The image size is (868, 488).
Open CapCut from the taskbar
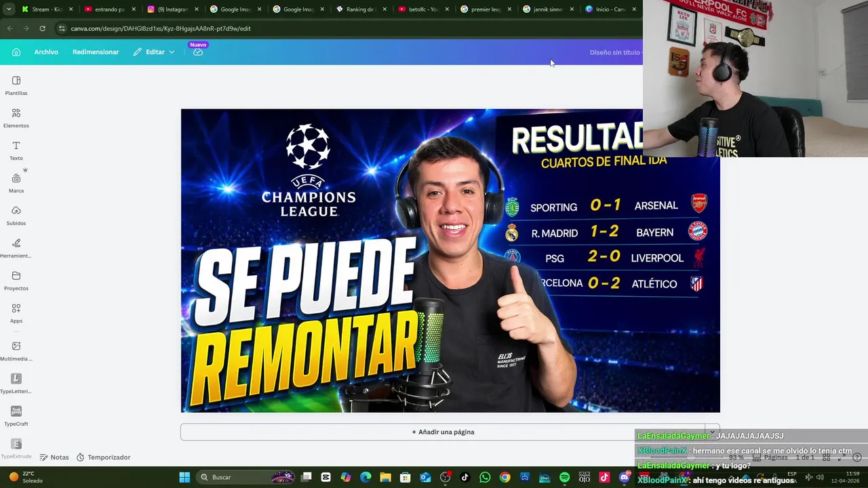326,477
